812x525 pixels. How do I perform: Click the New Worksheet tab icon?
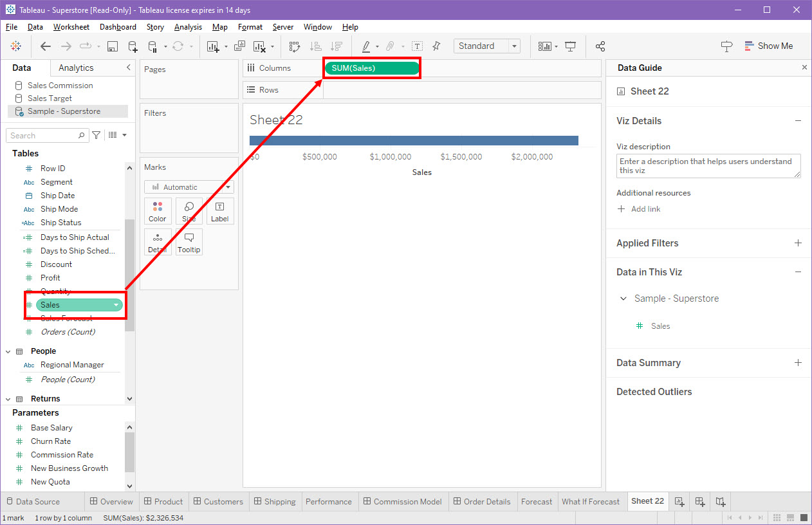679,501
